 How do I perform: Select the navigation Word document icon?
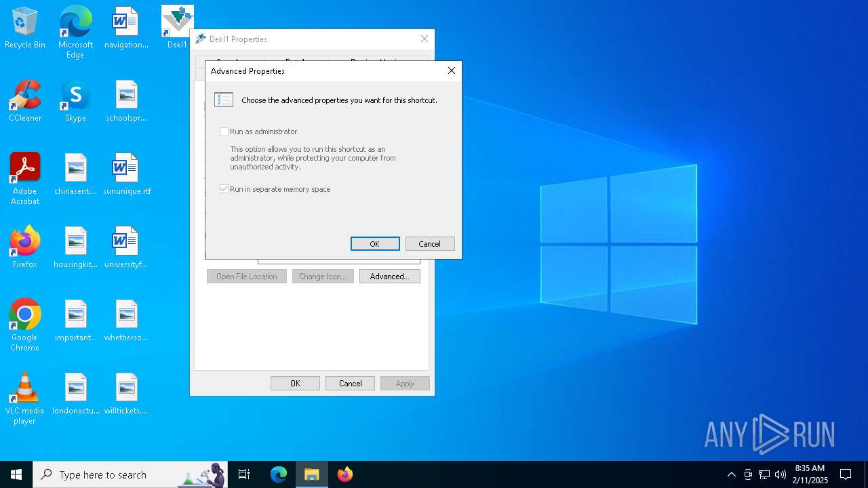(x=126, y=28)
